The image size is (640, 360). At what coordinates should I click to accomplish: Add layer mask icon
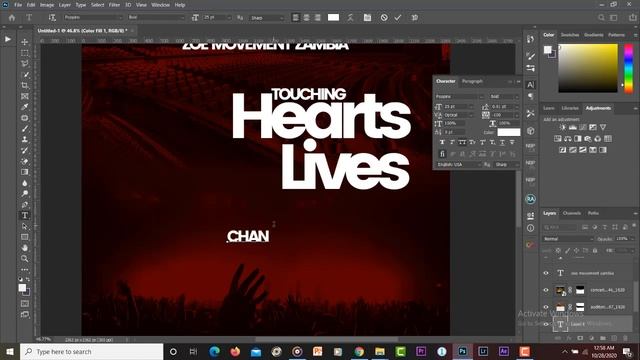point(580,338)
